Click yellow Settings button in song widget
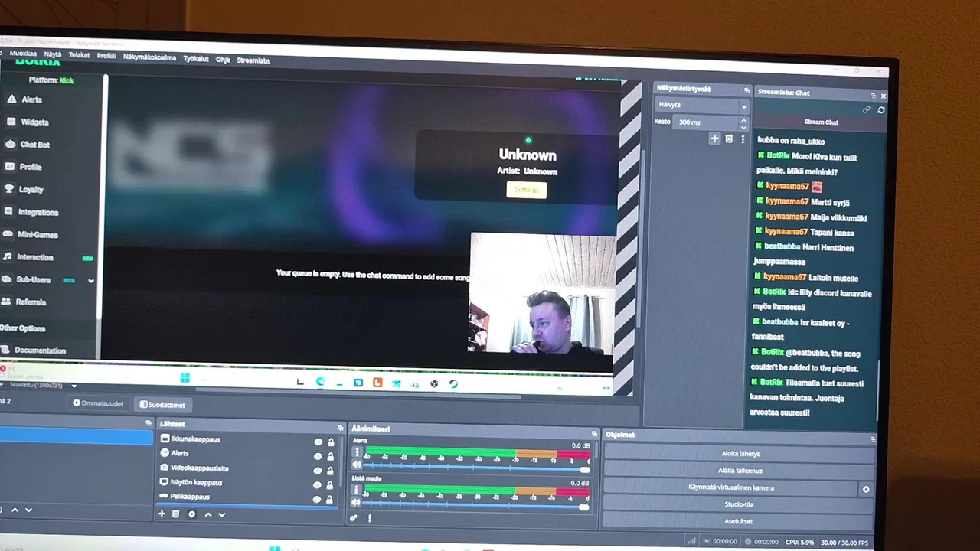The image size is (980, 551). [x=526, y=190]
